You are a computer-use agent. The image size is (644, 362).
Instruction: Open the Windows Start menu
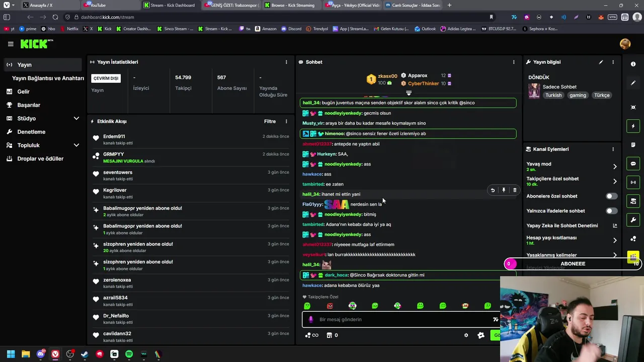click(11, 354)
